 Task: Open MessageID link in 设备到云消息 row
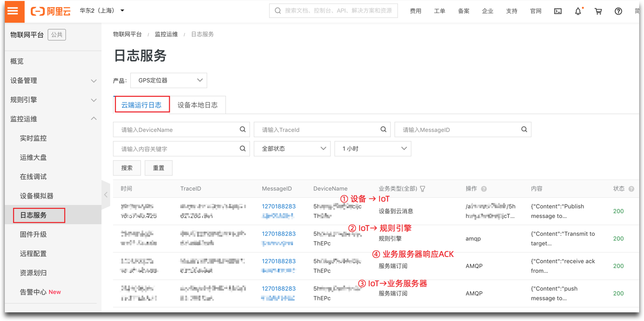tap(279, 211)
